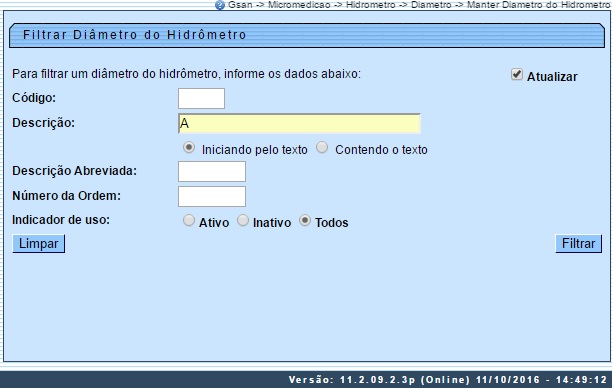612x388 pixels.
Task: Focus the Descrição Abreviada input field
Action: 212,171
